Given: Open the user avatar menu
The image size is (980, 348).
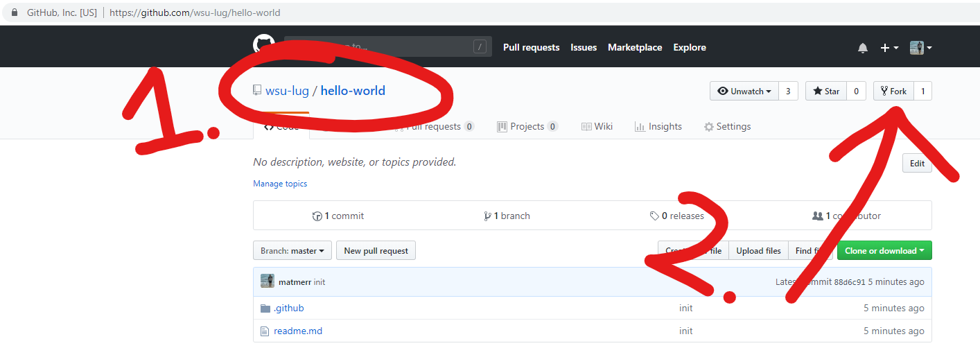Looking at the screenshot, I should [920, 48].
